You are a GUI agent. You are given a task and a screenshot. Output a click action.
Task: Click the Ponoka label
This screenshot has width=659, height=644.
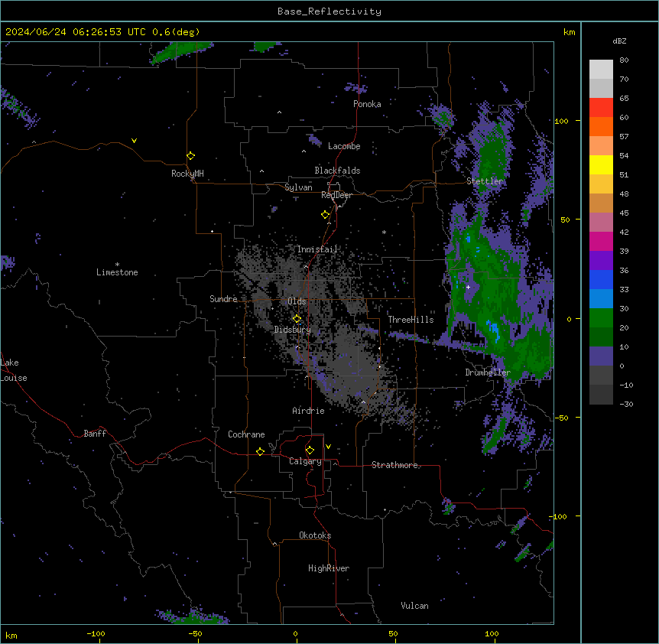367,104
